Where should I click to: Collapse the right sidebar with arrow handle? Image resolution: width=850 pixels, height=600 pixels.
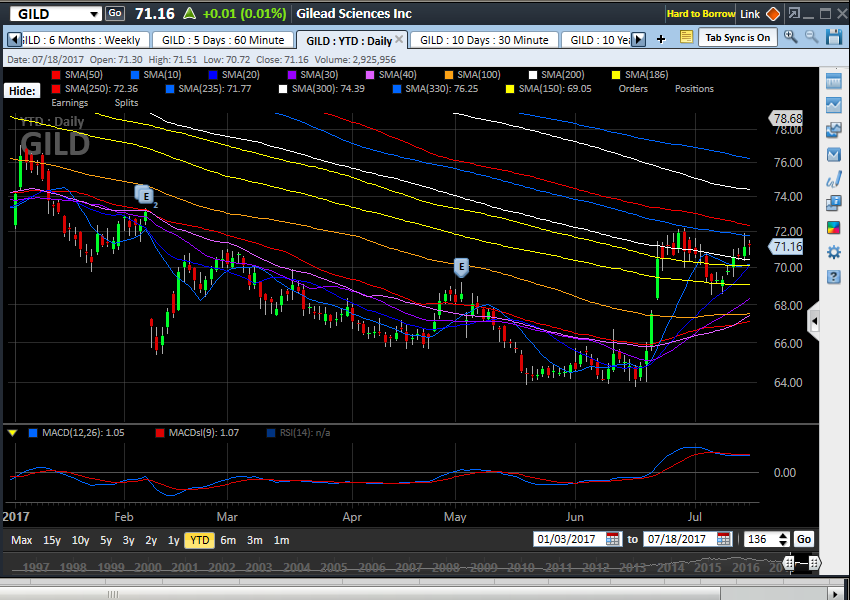[x=813, y=321]
